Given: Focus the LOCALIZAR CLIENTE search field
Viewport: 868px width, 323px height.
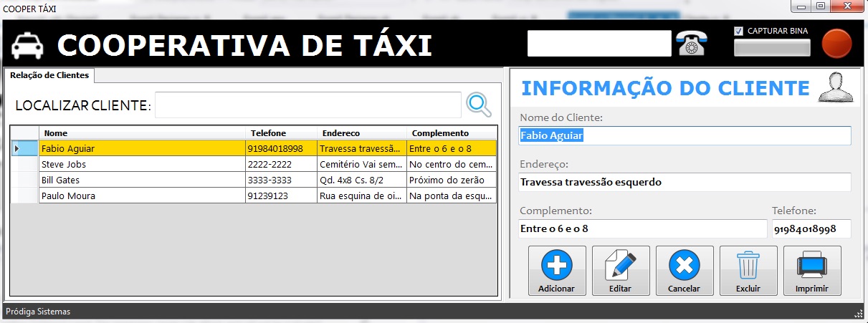Looking at the screenshot, I should [308, 105].
